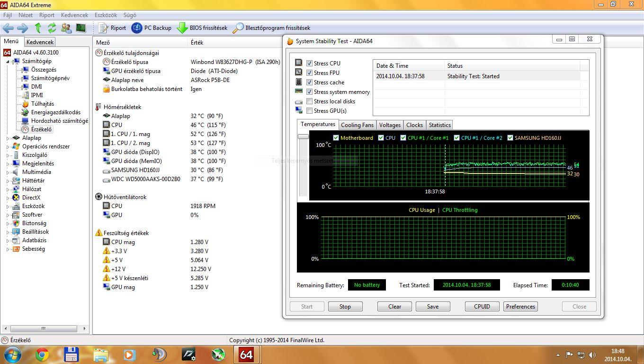Select the Túlhajtás overclock item
This screenshot has width=644, height=364.
43,104
